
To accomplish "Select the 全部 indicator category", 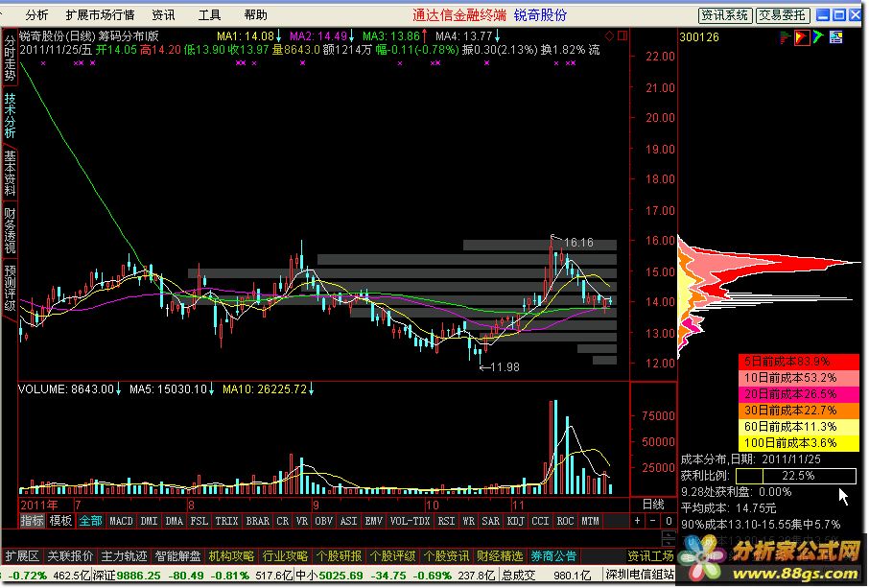I will pyautogui.click(x=90, y=522).
